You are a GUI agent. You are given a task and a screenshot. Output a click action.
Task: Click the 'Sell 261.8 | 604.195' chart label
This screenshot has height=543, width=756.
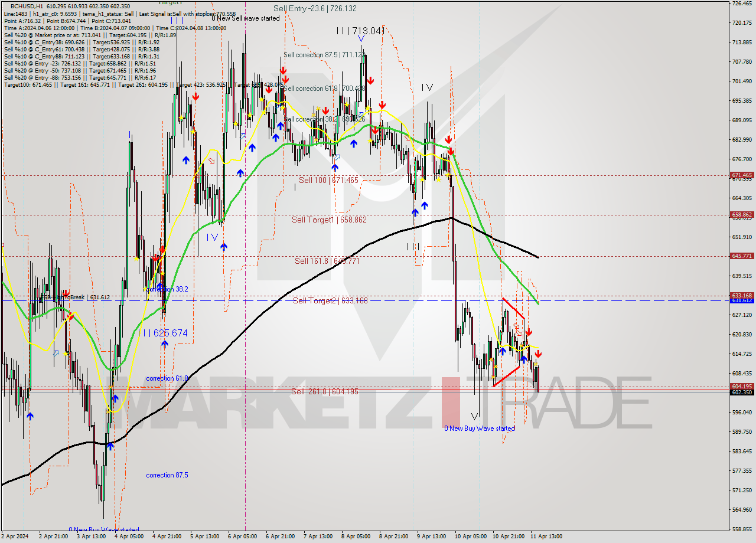[325, 391]
